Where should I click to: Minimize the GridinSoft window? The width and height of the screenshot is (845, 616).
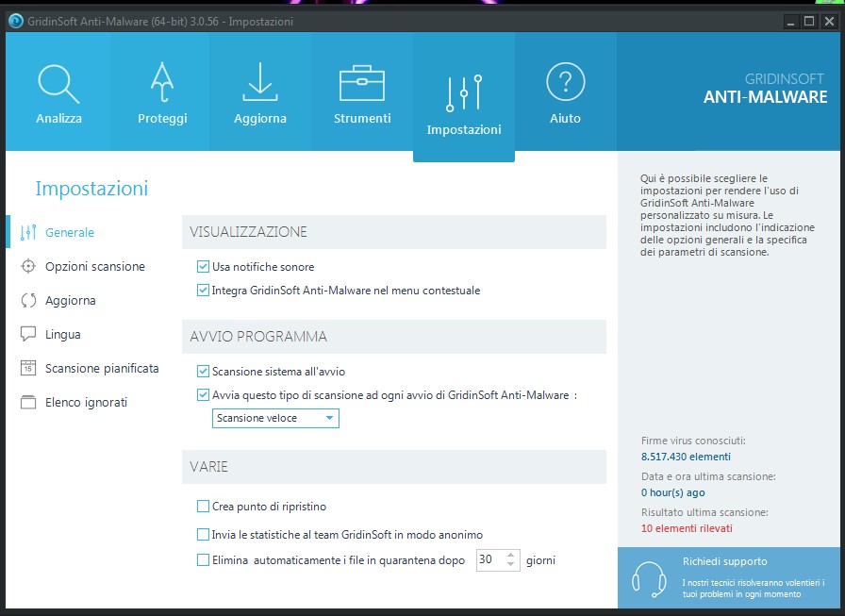(x=790, y=22)
